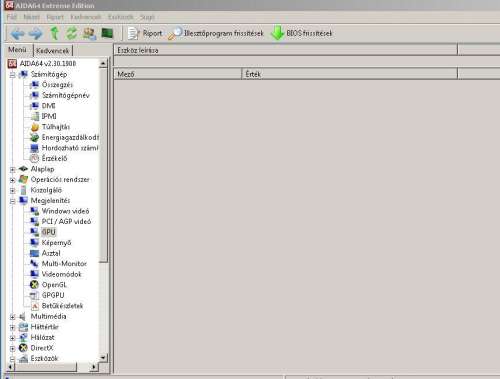Click the Eszköz leírása column header

[x=286, y=50]
